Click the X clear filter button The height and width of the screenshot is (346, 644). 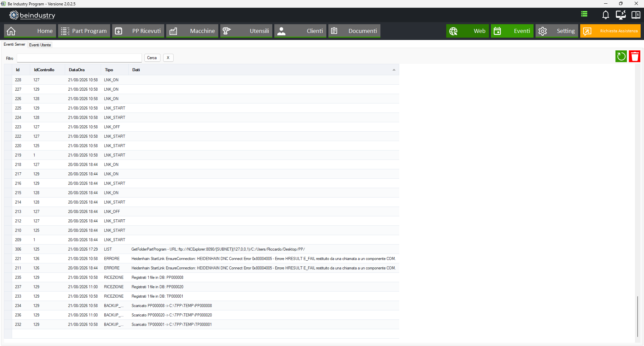[x=168, y=58]
